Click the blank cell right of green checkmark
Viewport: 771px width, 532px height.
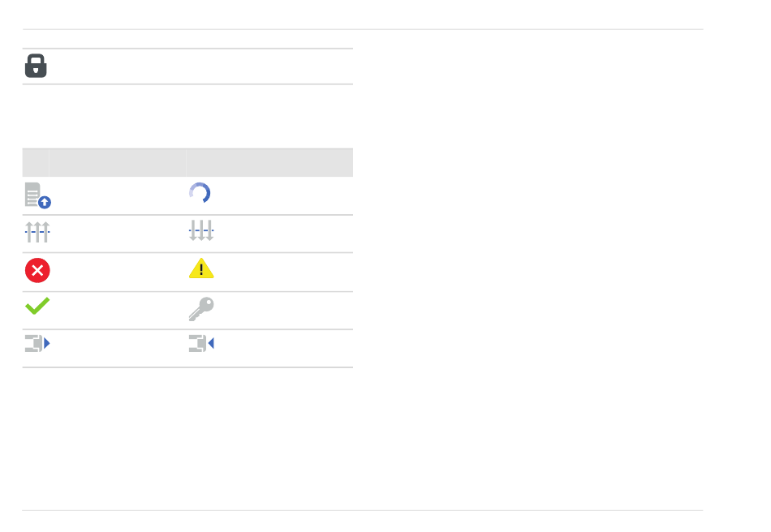coord(118,311)
